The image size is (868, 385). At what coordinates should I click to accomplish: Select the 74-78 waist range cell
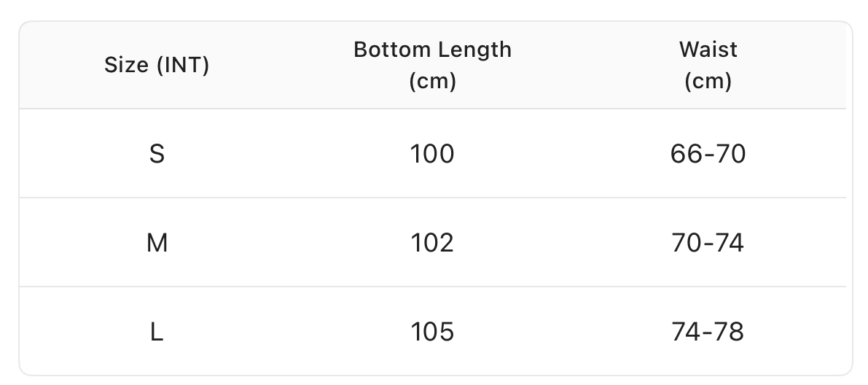[708, 332]
